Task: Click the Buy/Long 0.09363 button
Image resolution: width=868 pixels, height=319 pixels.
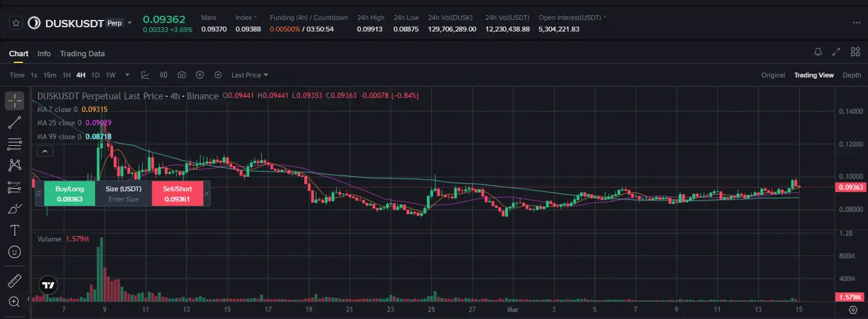Action: click(x=69, y=194)
